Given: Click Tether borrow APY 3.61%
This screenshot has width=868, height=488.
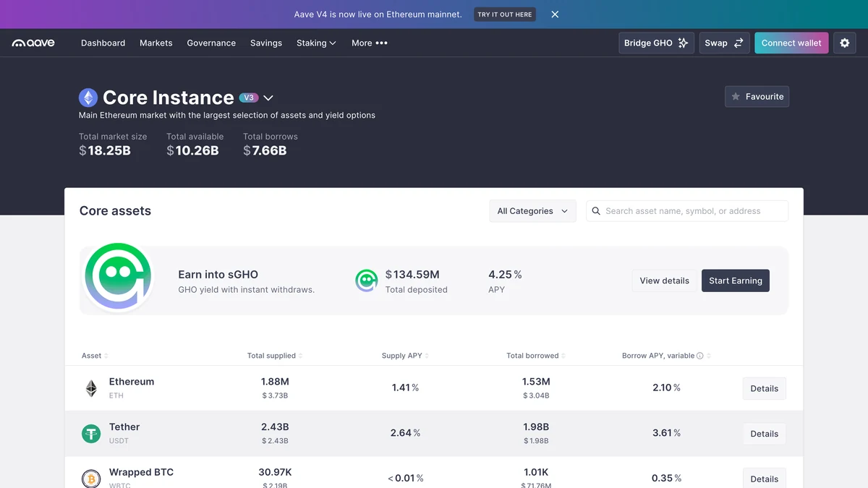Looking at the screenshot, I should (x=666, y=433).
